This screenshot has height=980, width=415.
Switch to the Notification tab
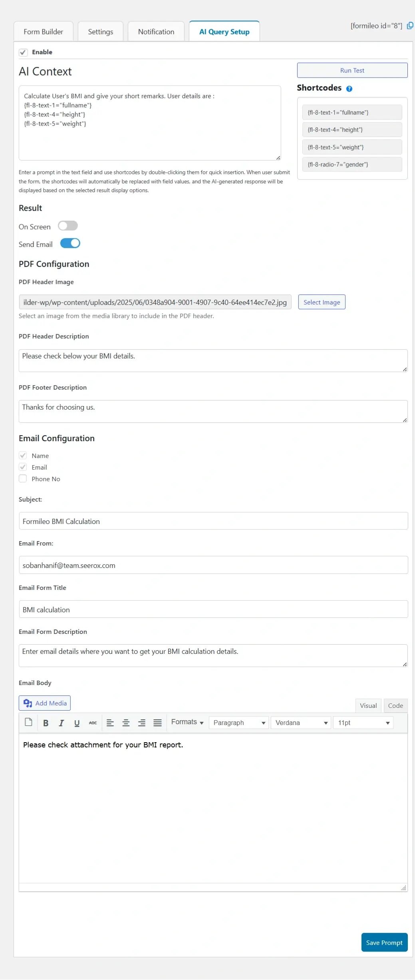coord(156,32)
